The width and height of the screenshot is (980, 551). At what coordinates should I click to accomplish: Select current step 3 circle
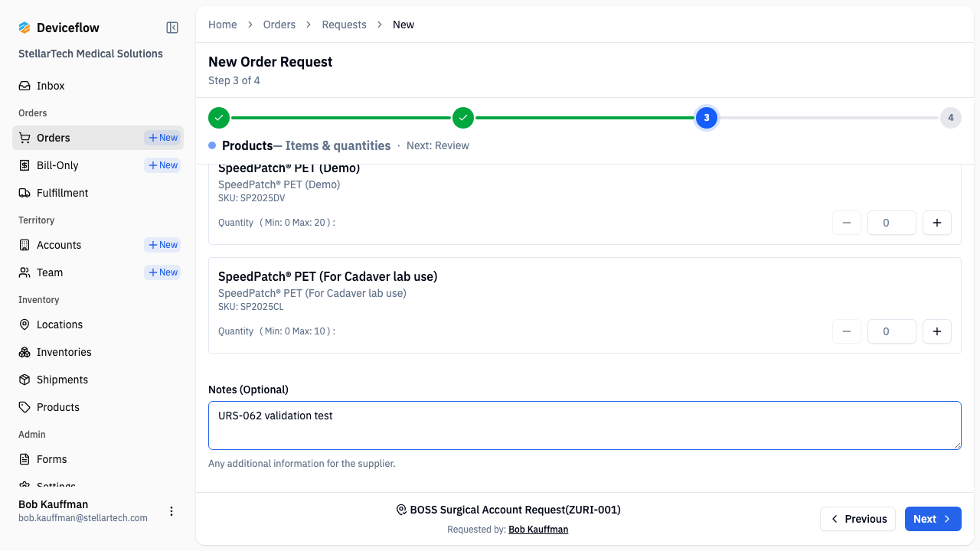coord(707,118)
